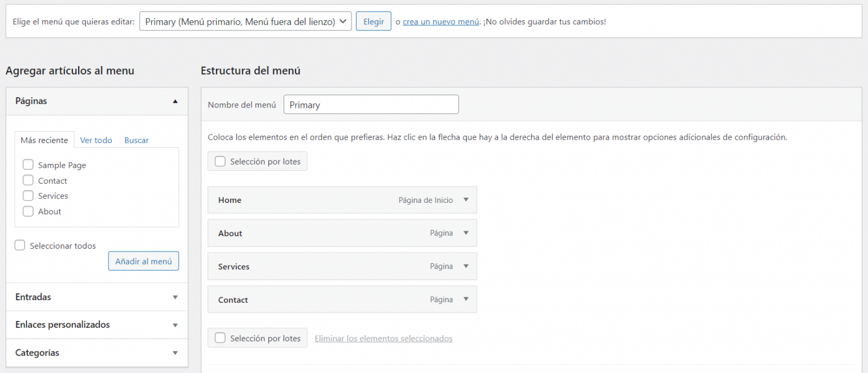868x373 pixels.
Task: Enable the Seleccionar todos checkbox
Action: point(20,245)
